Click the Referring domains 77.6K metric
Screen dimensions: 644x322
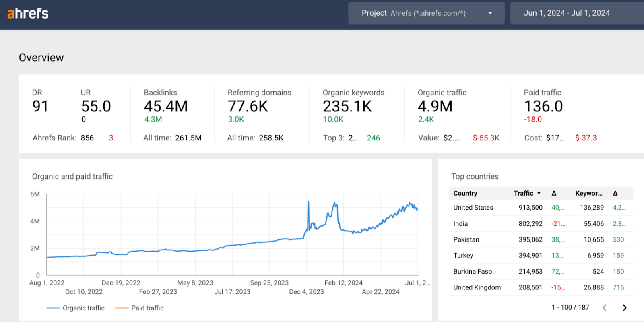click(248, 107)
